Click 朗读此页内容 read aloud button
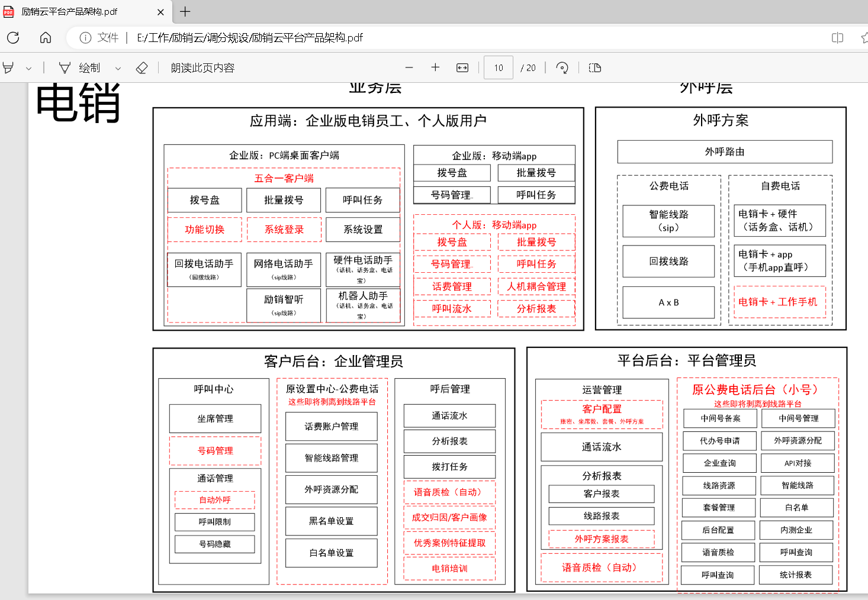868x600 pixels. click(x=202, y=68)
